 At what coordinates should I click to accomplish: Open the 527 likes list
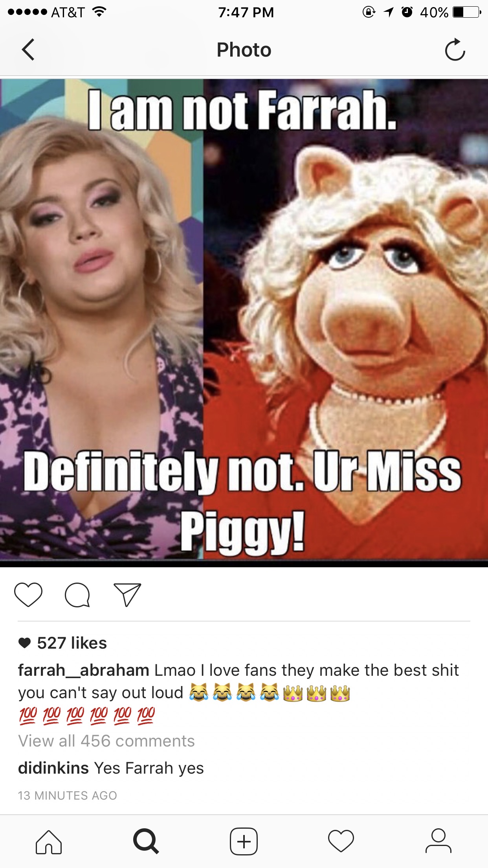[x=72, y=643]
